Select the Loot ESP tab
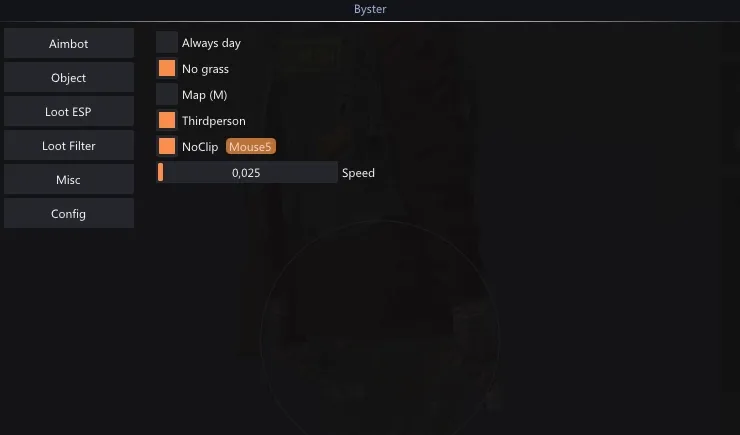The width and height of the screenshot is (740, 435). (69, 111)
